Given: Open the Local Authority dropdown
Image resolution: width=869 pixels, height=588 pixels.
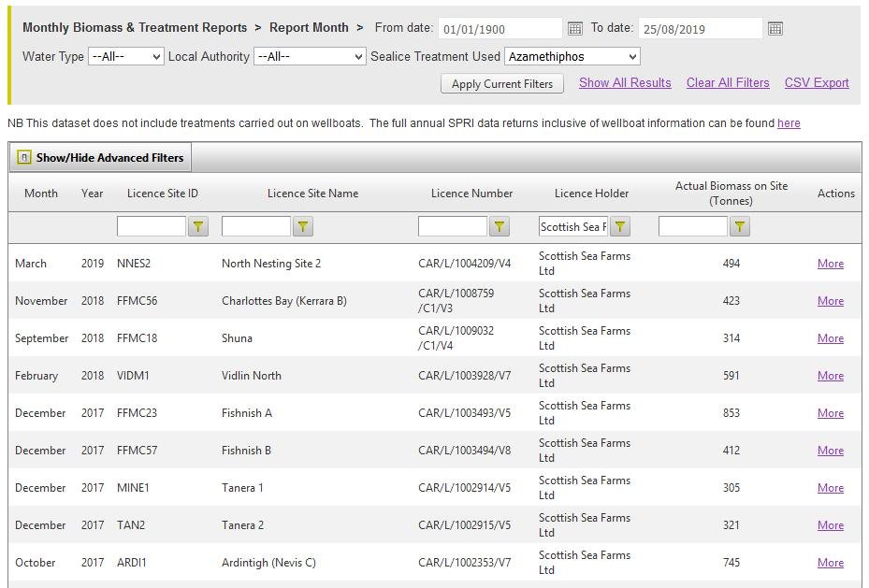Looking at the screenshot, I should click(x=310, y=57).
